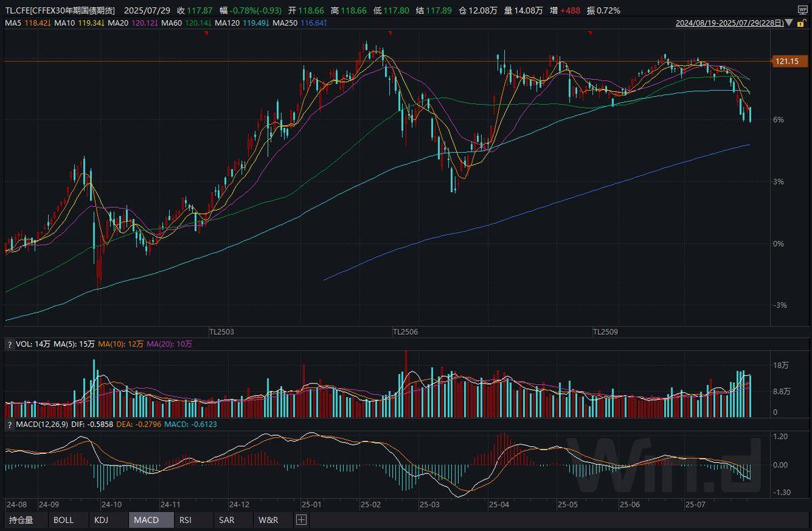
Task: Click the help icon beside VOL
Action: (9, 344)
